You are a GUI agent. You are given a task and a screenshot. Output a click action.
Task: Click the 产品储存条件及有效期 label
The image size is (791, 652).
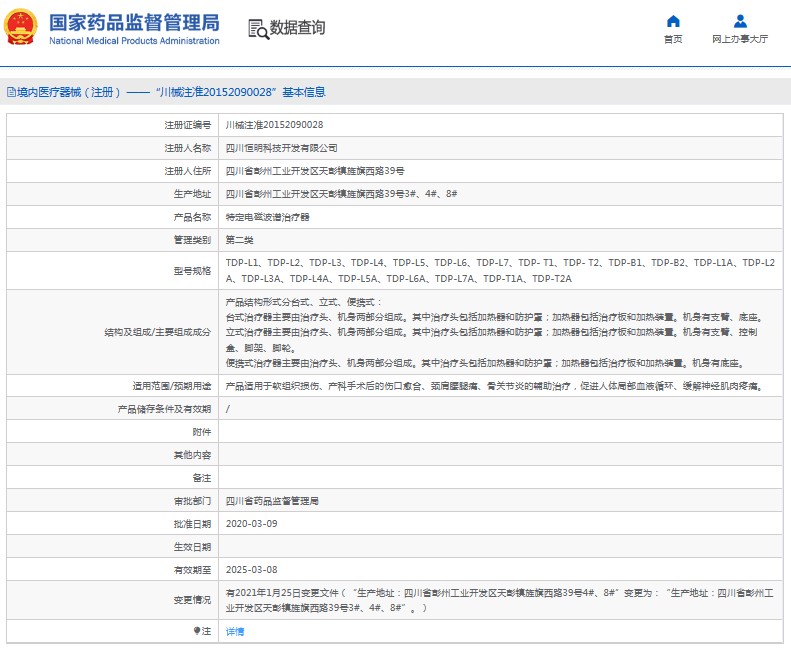click(164, 409)
